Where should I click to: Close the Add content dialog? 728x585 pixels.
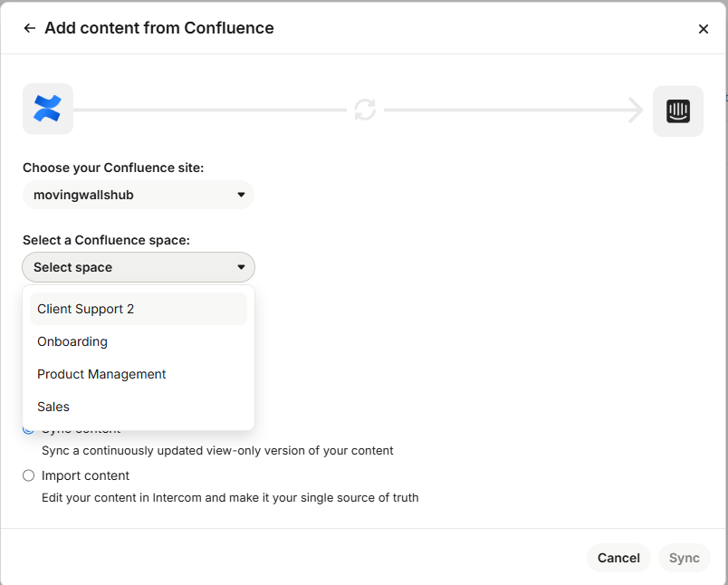point(704,29)
